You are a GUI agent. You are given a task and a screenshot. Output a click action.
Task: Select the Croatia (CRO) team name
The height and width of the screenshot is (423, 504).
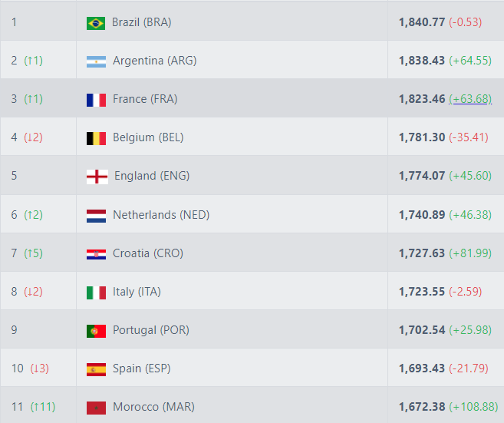click(x=148, y=253)
